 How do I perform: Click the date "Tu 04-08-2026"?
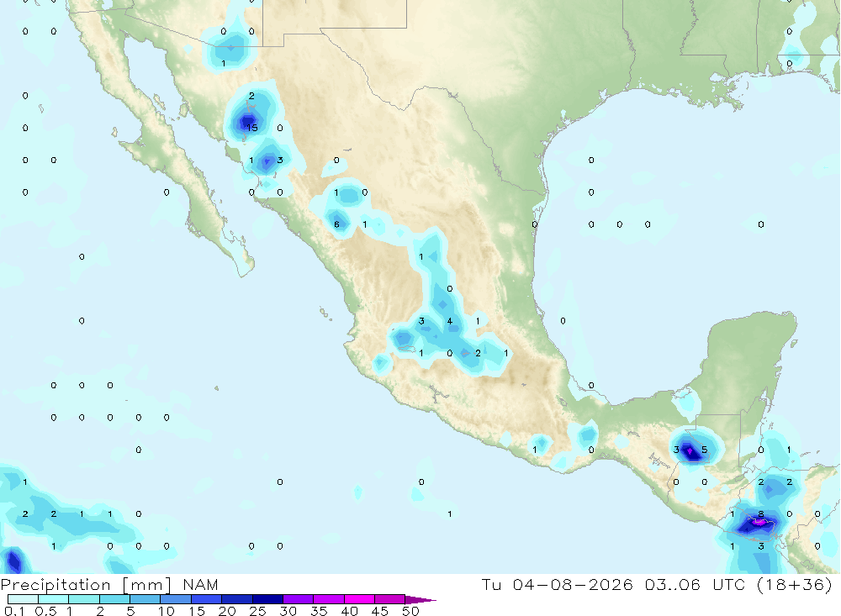(557, 585)
